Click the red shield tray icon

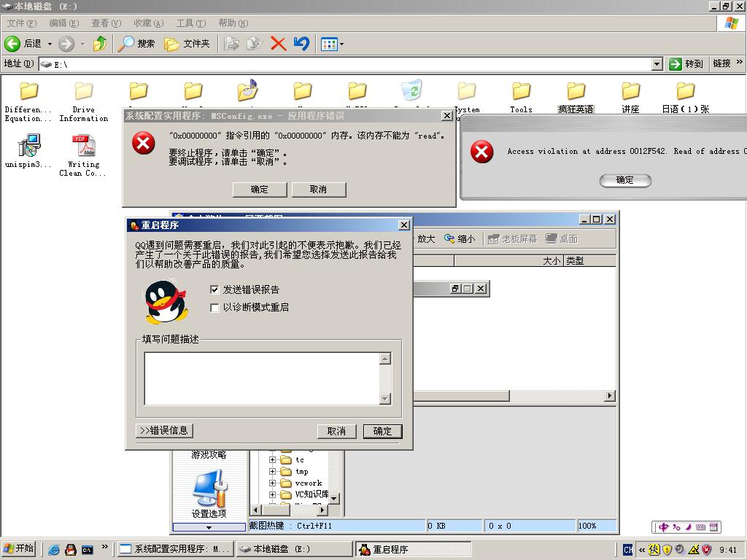707,550
